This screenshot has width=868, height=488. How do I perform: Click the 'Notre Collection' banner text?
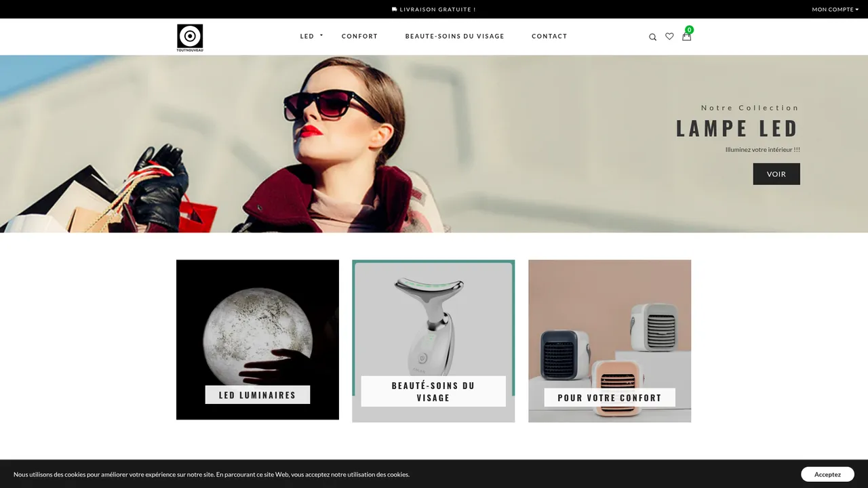tap(750, 108)
